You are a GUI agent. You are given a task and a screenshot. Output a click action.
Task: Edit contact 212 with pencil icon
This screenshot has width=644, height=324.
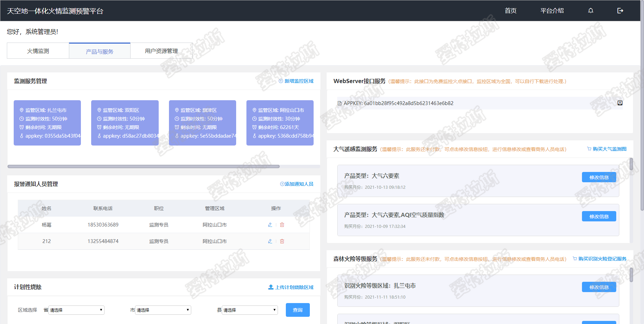[270, 241]
